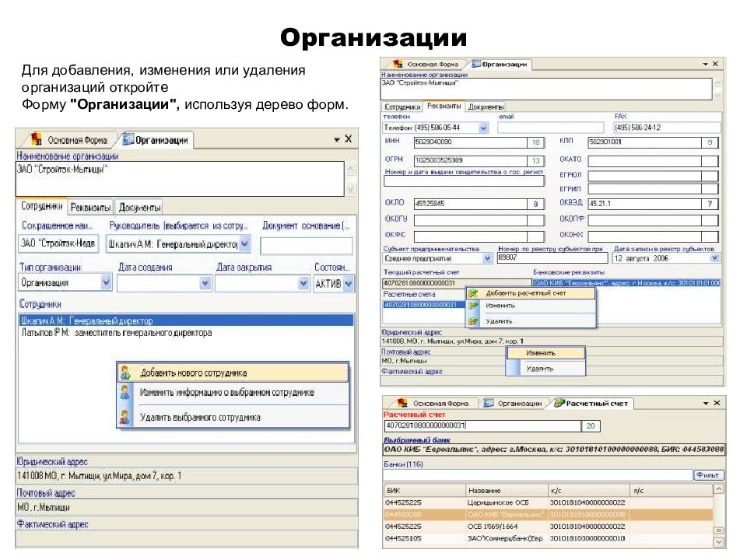Open the Дата создания date dropdown
Screen dimensions: 747x560
(x=205, y=283)
